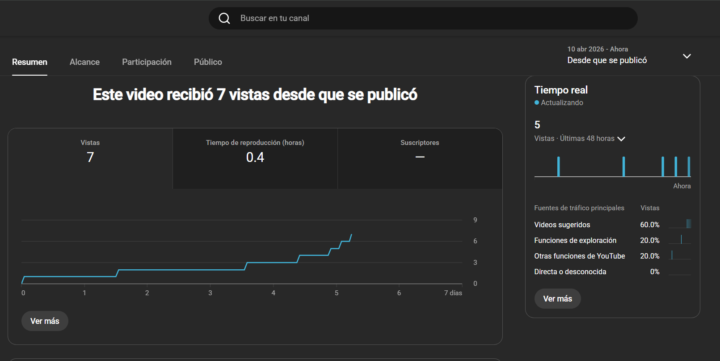Focus the 'Buscar en tu canal' search field
The image size is (720, 361).
[x=423, y=18]
